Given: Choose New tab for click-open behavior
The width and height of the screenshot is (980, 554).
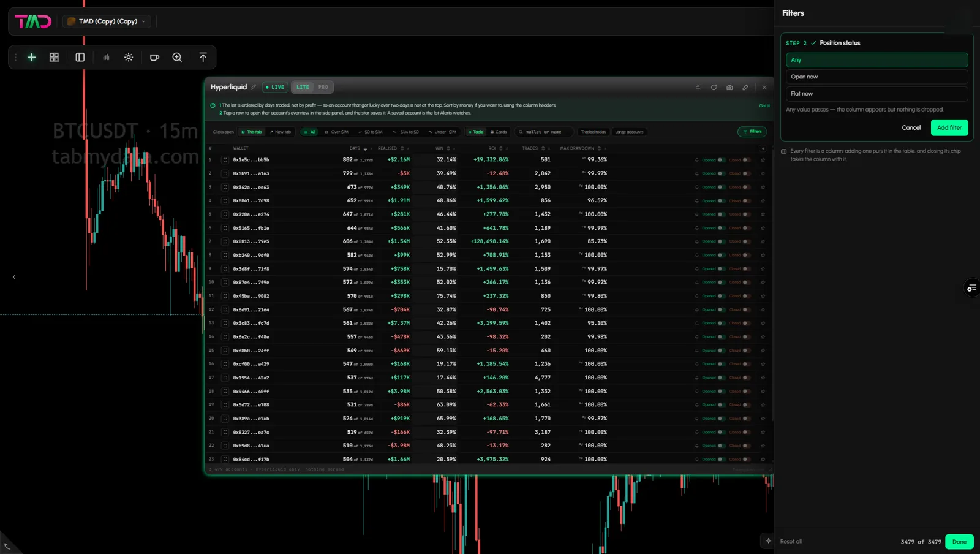Looking at the screenshot, I should 281,132.
